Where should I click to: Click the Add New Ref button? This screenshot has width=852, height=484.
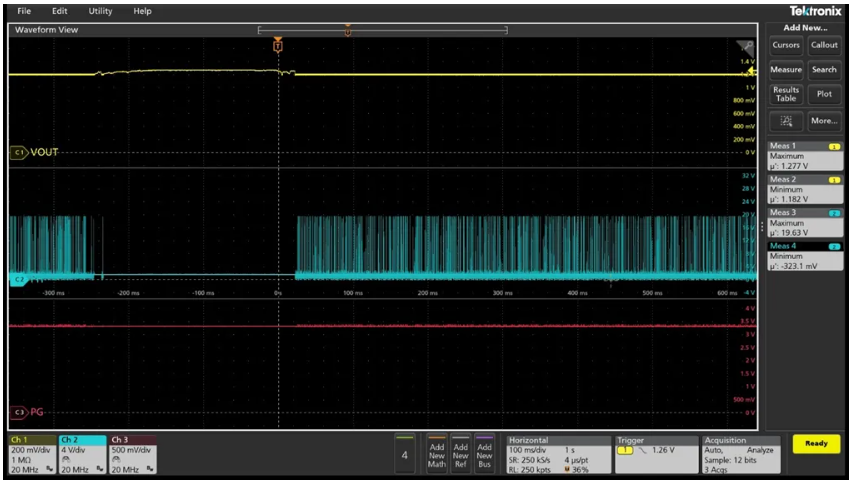tap(460, 454)
